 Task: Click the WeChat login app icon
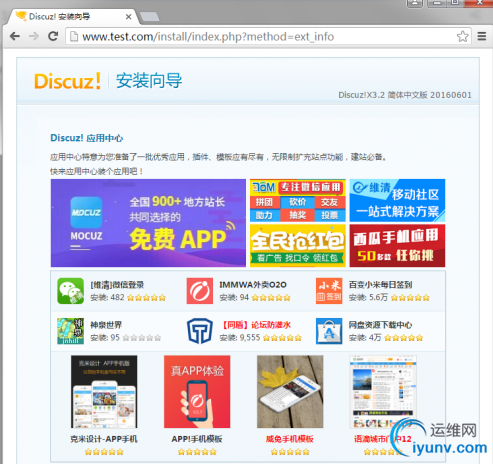(70, 291)
